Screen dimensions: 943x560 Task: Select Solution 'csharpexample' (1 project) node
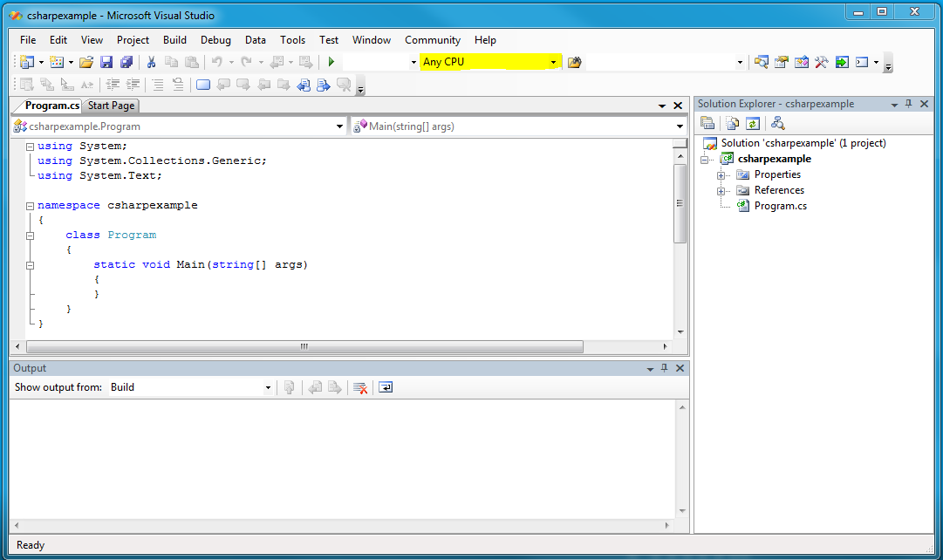point(803,143)
